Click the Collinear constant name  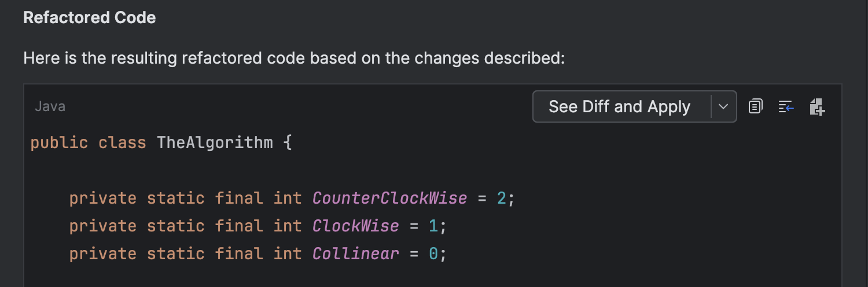[355, 253]
